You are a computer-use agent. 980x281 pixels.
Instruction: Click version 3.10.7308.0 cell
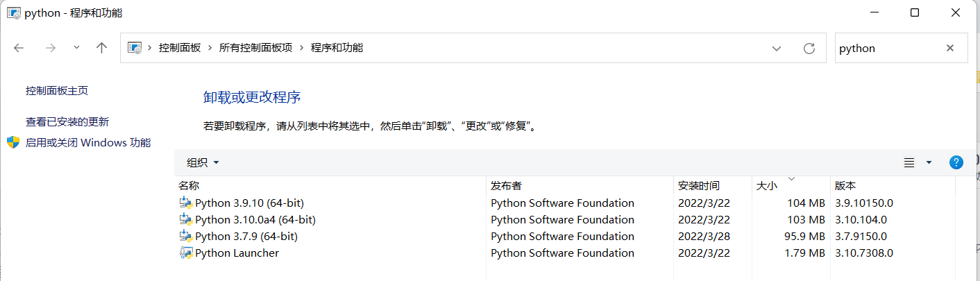point(863,253)
